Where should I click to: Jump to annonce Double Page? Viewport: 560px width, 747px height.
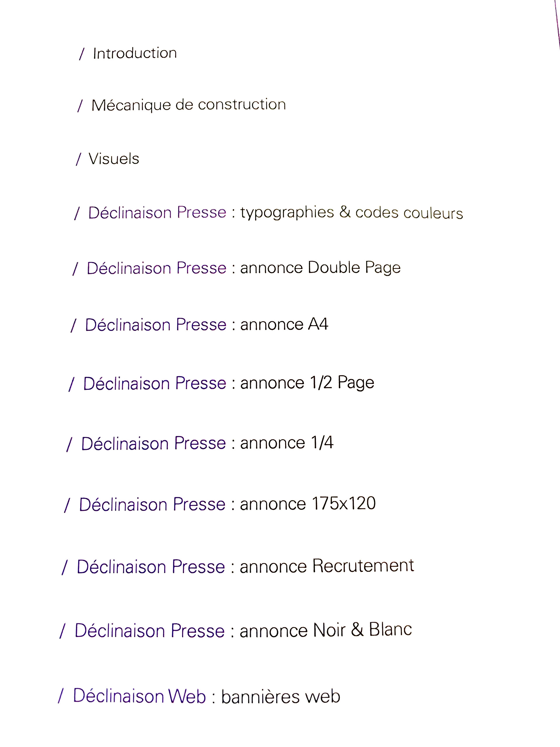320,268
